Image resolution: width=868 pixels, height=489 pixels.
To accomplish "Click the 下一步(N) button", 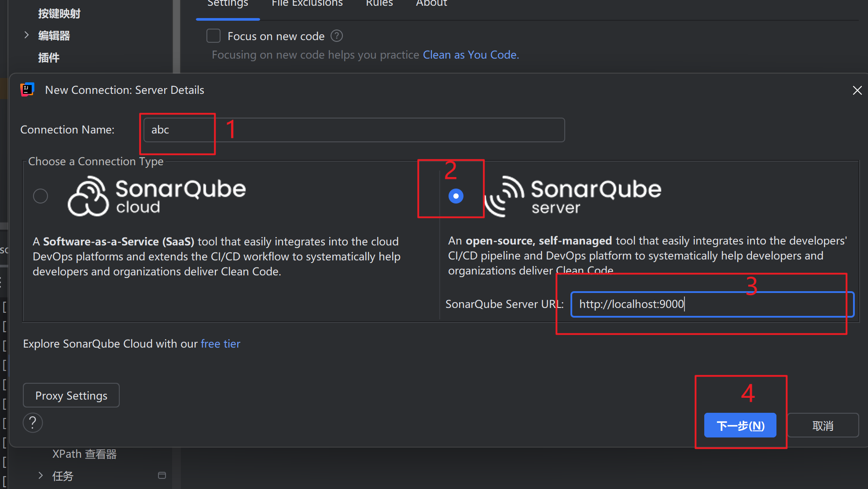I will pyautogui.click(x=740, y=425).
